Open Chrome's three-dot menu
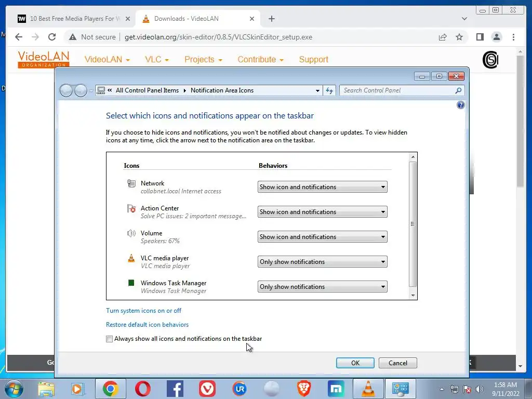The image size is (532, 399). click(x=513, y=37)
